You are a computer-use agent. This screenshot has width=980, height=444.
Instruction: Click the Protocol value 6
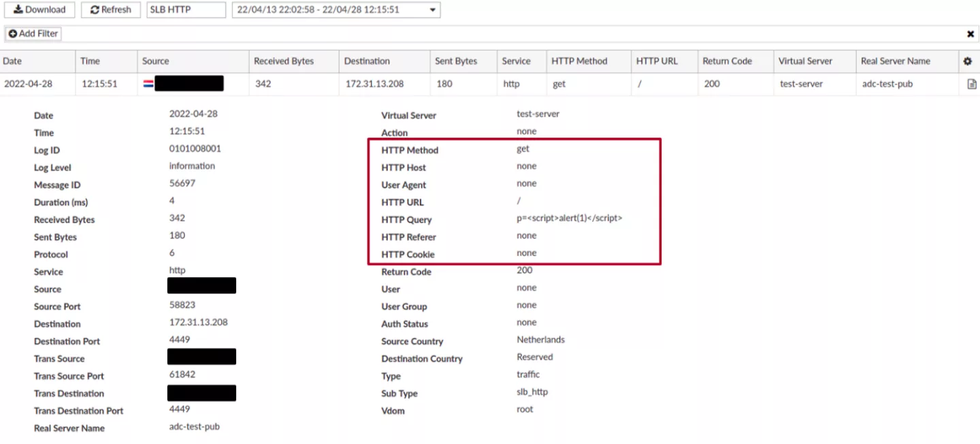pos(171,253)
